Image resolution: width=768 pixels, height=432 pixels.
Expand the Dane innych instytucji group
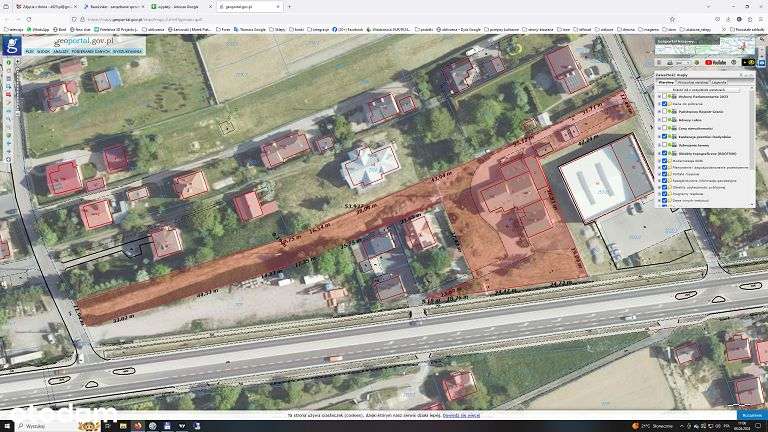659,200
